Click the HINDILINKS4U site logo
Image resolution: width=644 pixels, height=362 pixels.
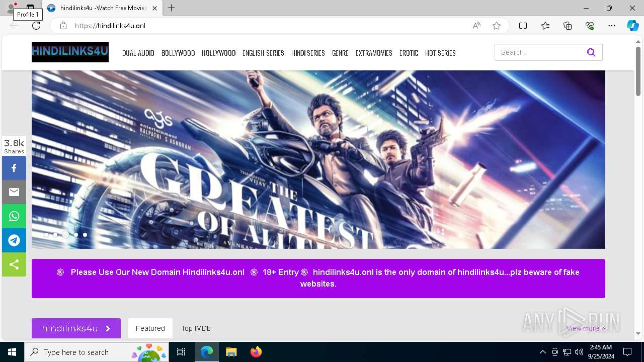pos(70,52)
